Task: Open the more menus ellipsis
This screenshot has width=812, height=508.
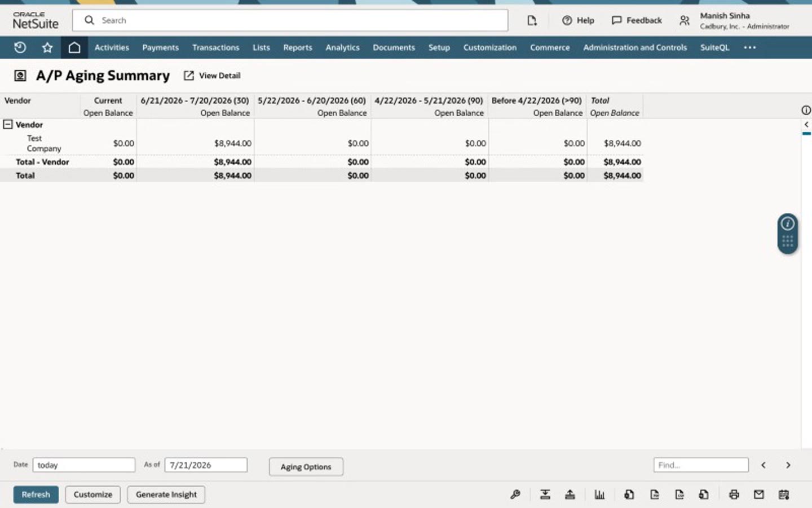Action: click(x=750, y=47)
